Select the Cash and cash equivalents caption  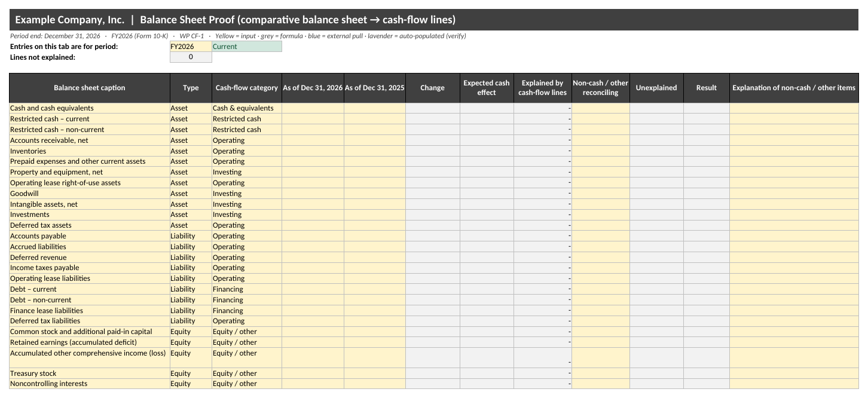point(90,108)
